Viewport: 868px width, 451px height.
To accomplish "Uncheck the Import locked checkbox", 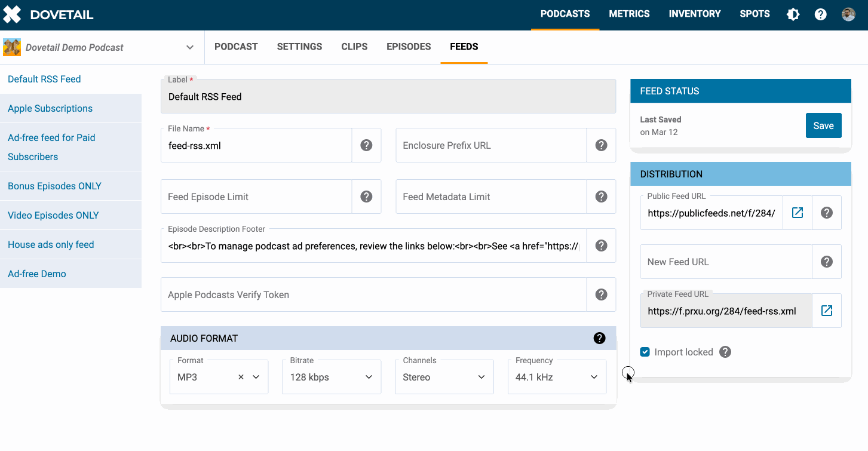I will click(x=645, y=352).
